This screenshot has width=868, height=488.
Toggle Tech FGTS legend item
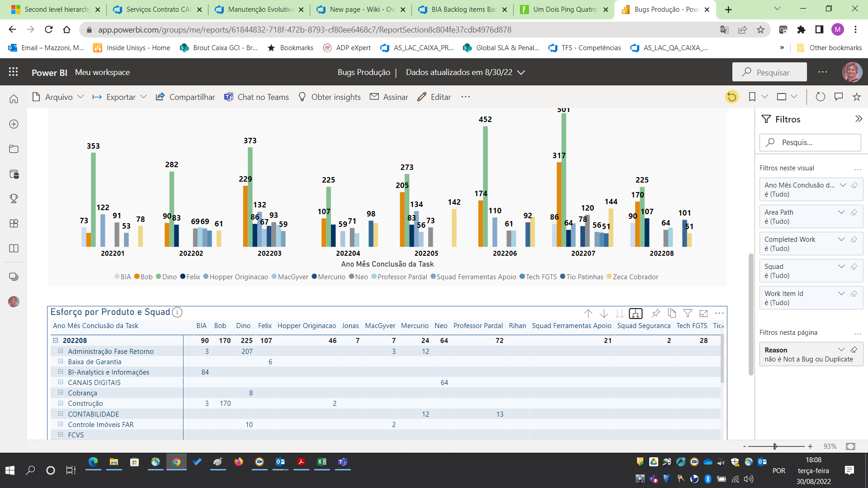tap(538, 277)
